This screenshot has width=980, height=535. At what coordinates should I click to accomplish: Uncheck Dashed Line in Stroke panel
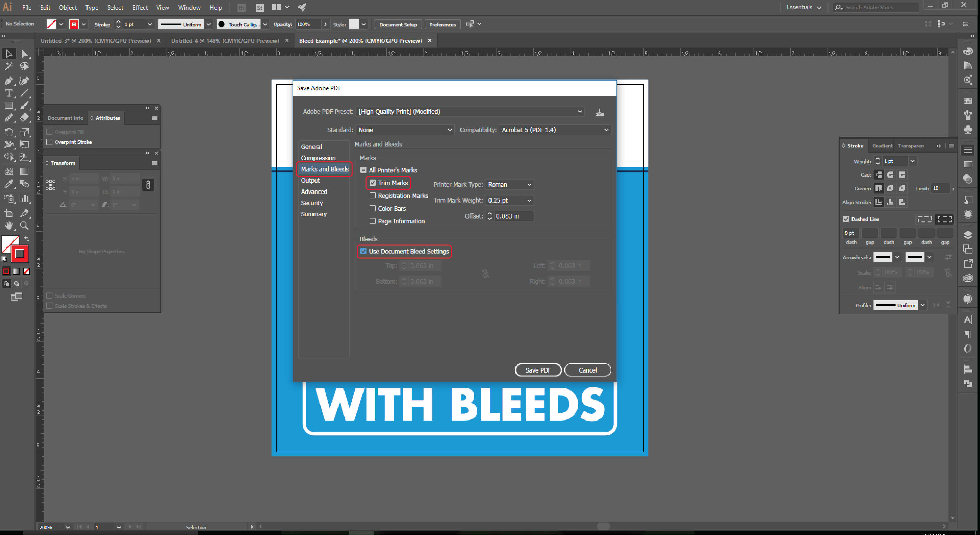click(846, 219)
